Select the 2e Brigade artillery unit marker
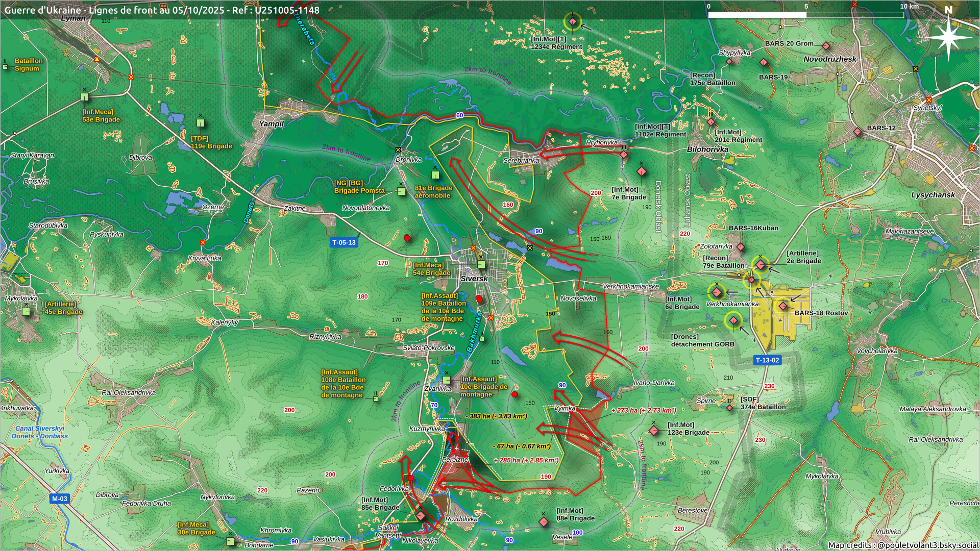980x551 pixels. click(761, 264)
